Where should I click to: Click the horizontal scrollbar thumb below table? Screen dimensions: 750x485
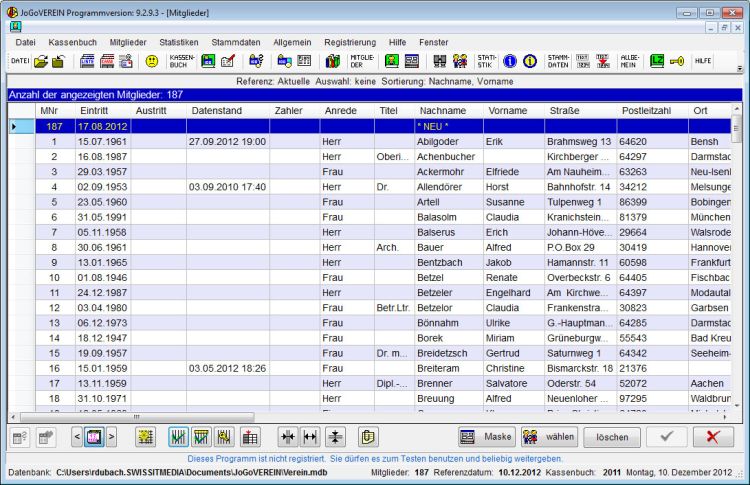[136, 417]
